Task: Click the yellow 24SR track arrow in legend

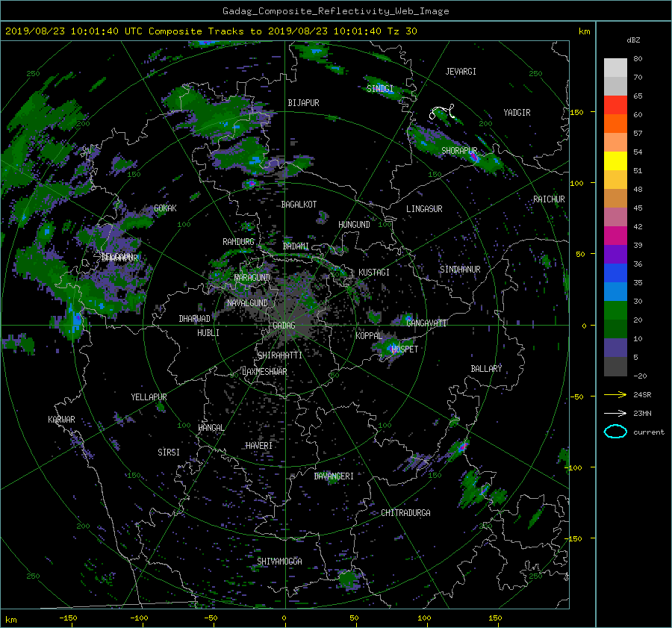Action: pos(615,394)
